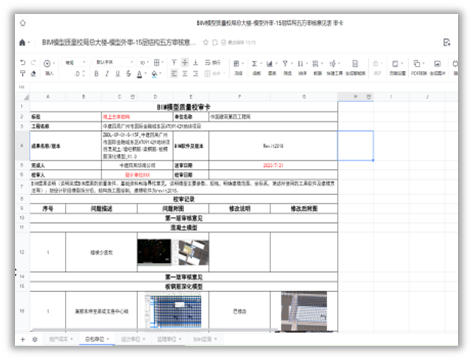Toggle bold formatting
473x360 pixels.
click(x=96, y=74)
